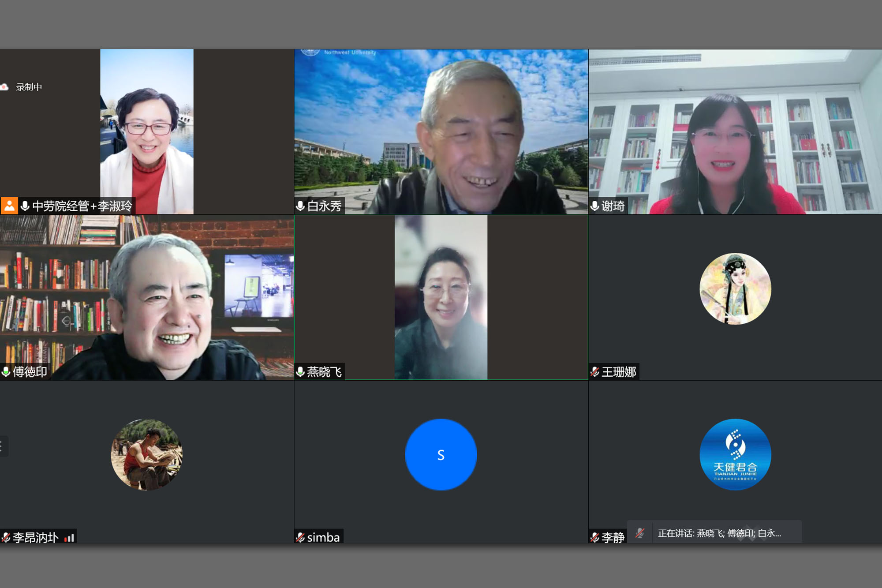Click 白永秀's microphone icon
Viewport: 882px width, 588px height.
click(x=300, y=206)
